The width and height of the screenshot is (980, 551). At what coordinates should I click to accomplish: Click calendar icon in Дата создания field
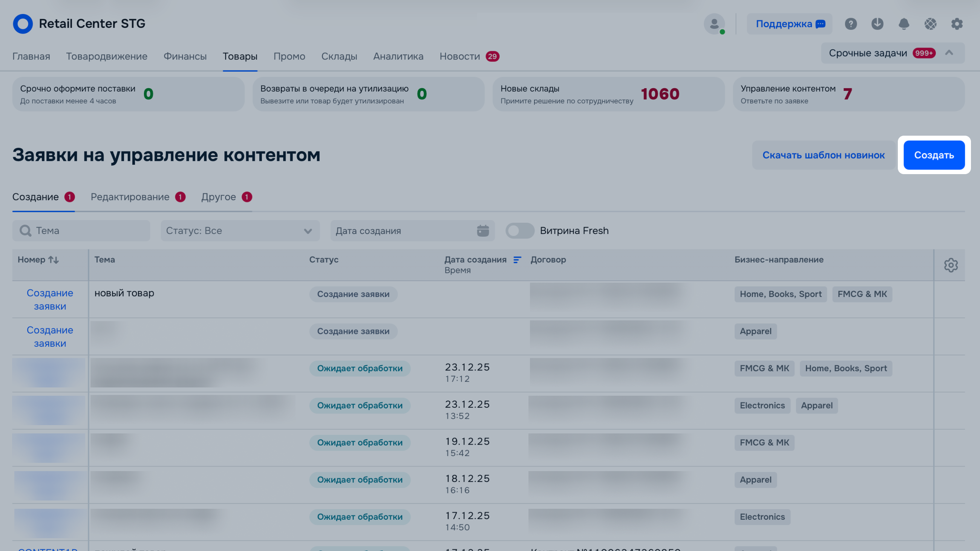click(x=483, y=231)
